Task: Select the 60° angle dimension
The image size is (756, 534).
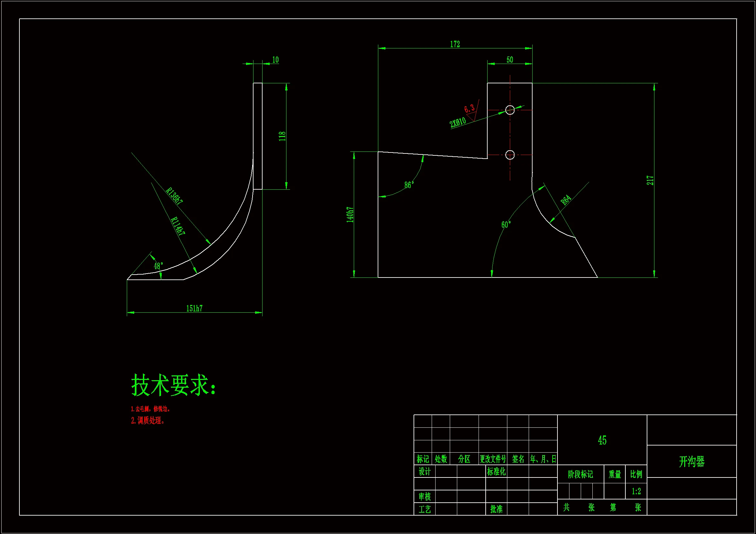Action: (x=506, y=225)
